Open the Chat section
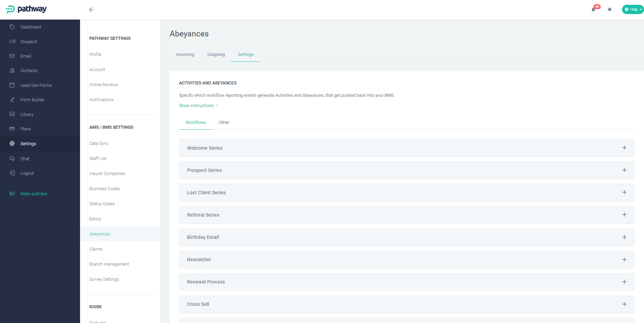644x323 pixels. 24,159
